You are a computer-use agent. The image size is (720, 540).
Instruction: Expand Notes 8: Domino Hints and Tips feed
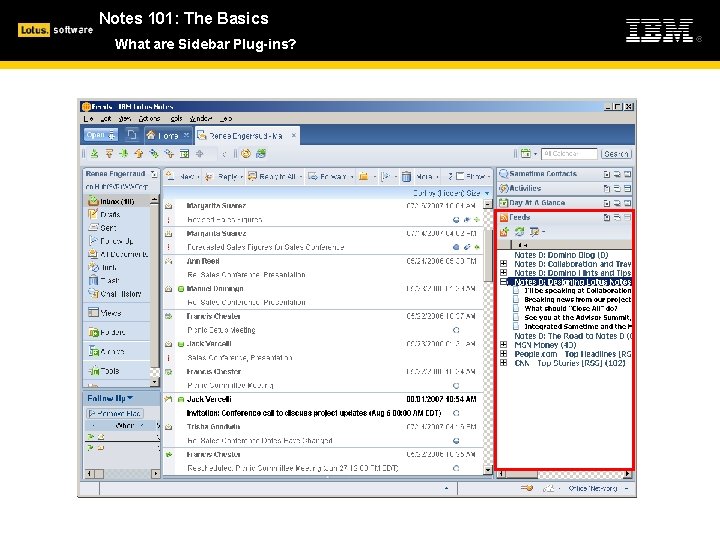click(x=504, y=273)
